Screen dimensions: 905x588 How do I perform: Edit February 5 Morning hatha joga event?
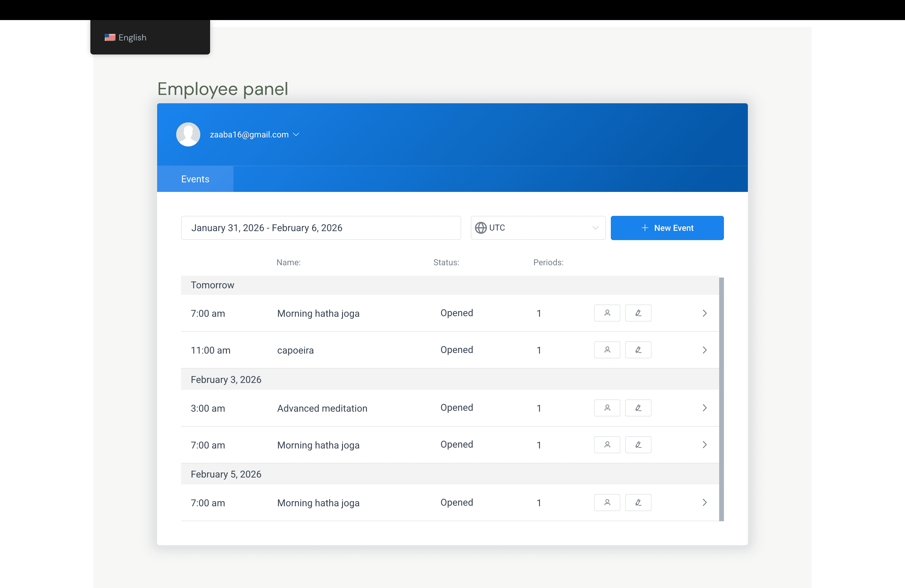click(x=638, y=502)
